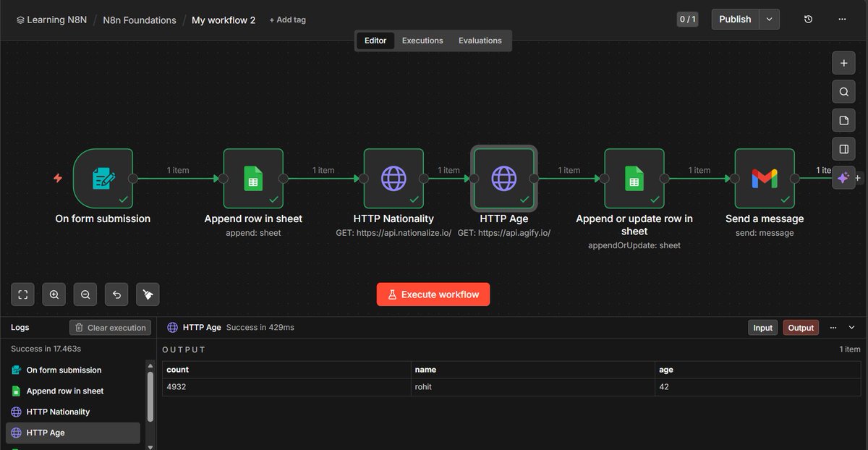Open the On form submission trigger node
The image size is (868, 450).
click(103, 178)
